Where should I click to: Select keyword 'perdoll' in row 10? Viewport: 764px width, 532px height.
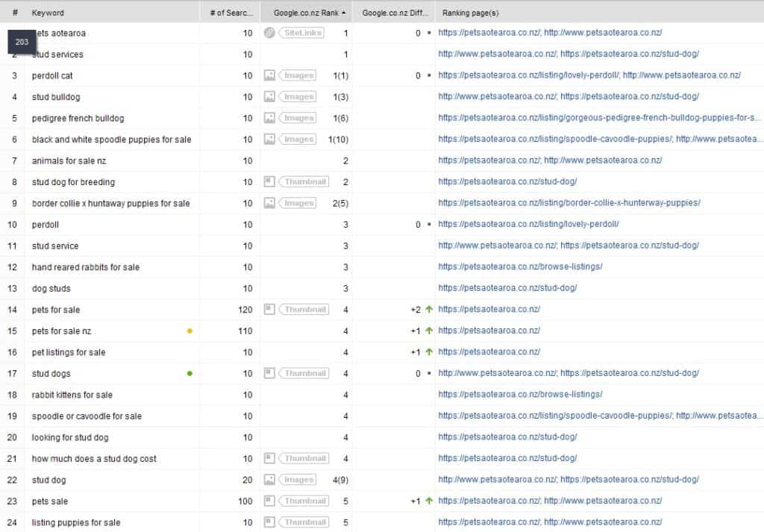tap(46, 225)
